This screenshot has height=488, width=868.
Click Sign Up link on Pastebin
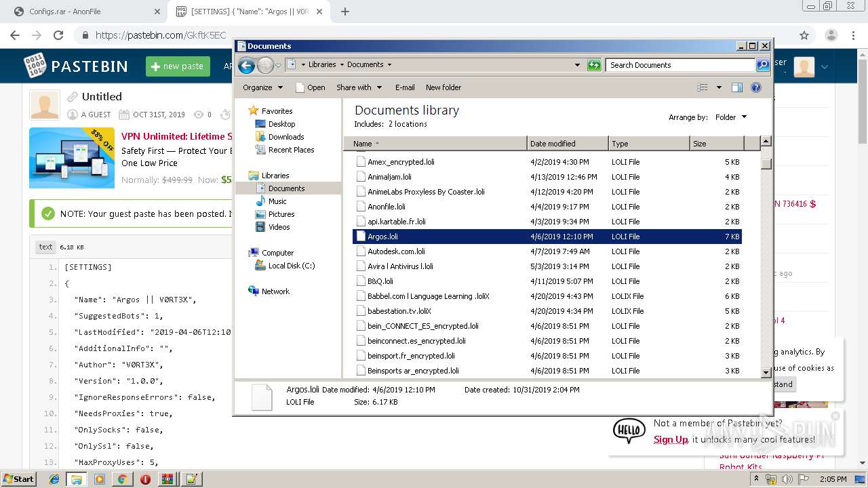(x=671, y=439)
